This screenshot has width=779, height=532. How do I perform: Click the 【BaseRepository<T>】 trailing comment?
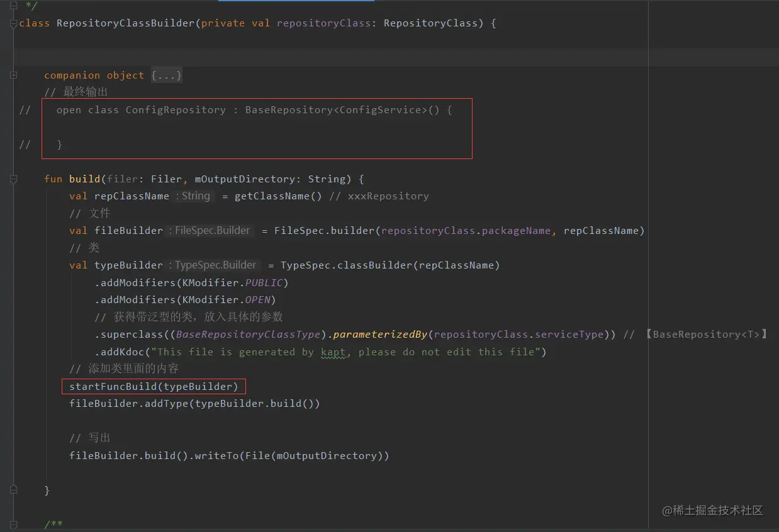pos(695,335)
